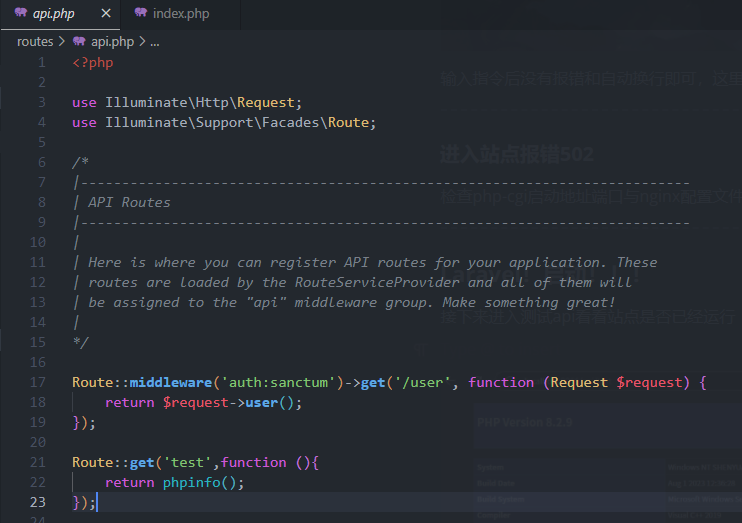The width and height of the screenshot is (742, 523).
Task: Click the PHP icon in the breadcrumb path
Action: pyautogui.click(x=79, y=41)
